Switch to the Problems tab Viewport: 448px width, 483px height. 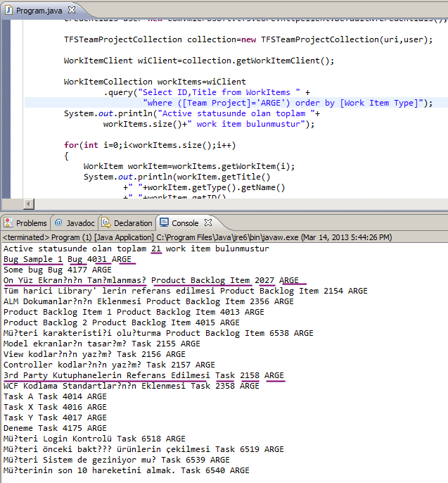tap(31, 222)
